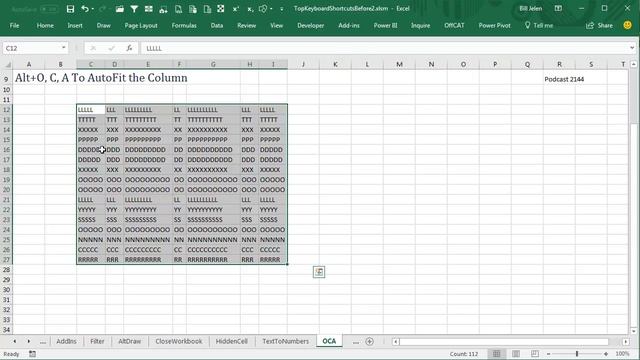The width and height of the screenshot is (640, 360).
Task: Click the Shapes icon in Quick Access Toolbar
Action: click(x=264, y=9)
